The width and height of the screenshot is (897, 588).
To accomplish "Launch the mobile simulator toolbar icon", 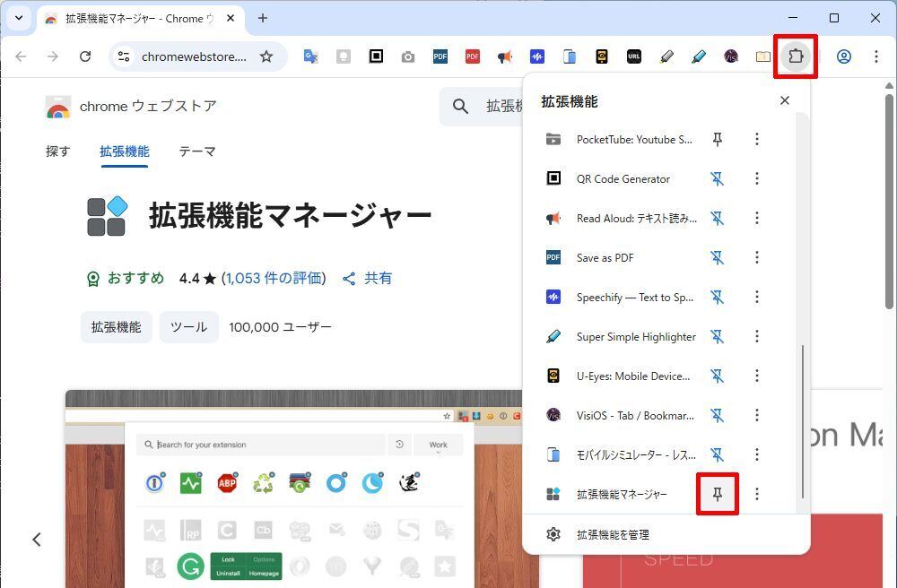I will pos(570,56).
